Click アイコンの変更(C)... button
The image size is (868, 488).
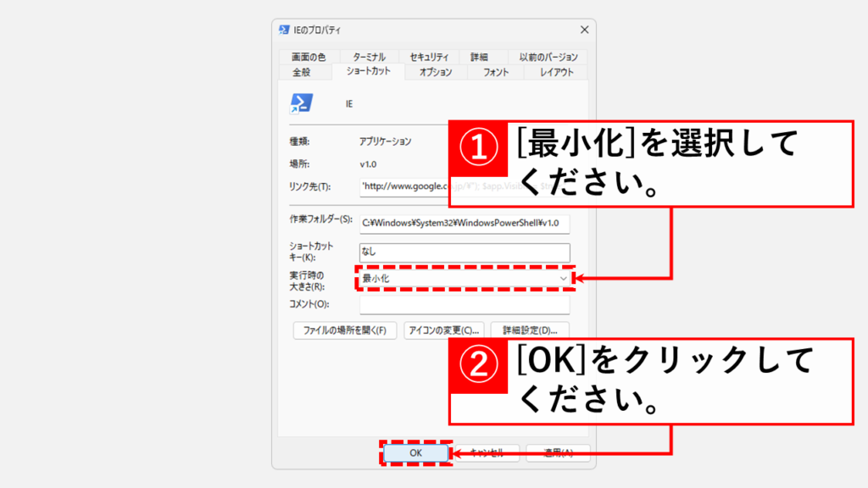[x=444, y=330]
